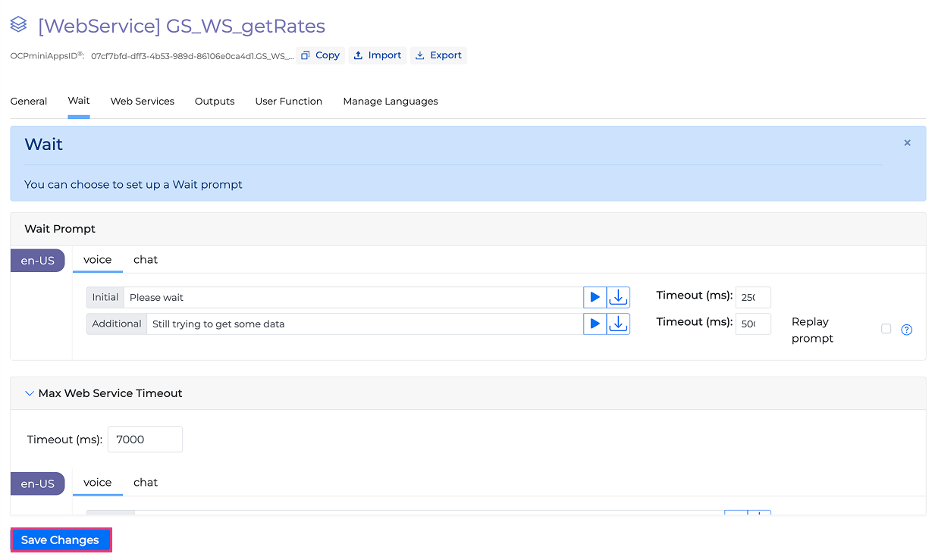Play the Additional prompt audio
This screenshot has width=935, height=560.
tap(595, 324)
